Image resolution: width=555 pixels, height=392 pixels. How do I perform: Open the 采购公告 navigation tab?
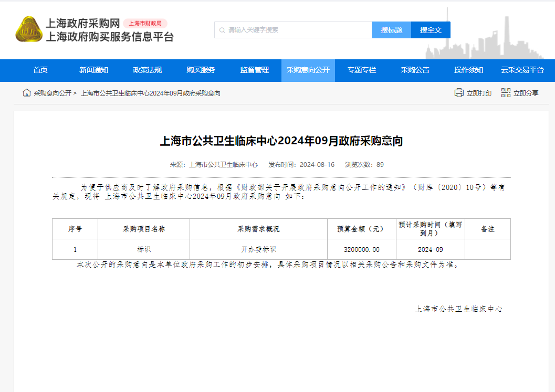pyautogui.click(x=415, y=70)
